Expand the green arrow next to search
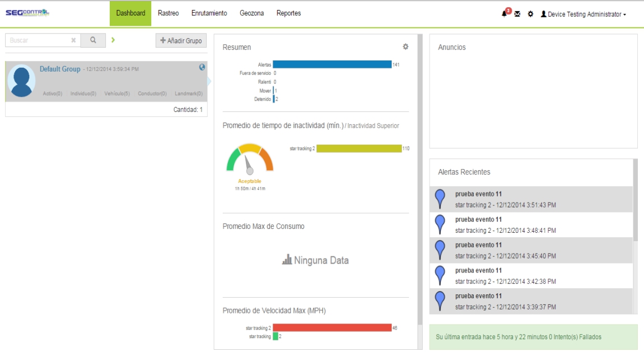This screenshot has height=352, width=644. pos(113,40)
